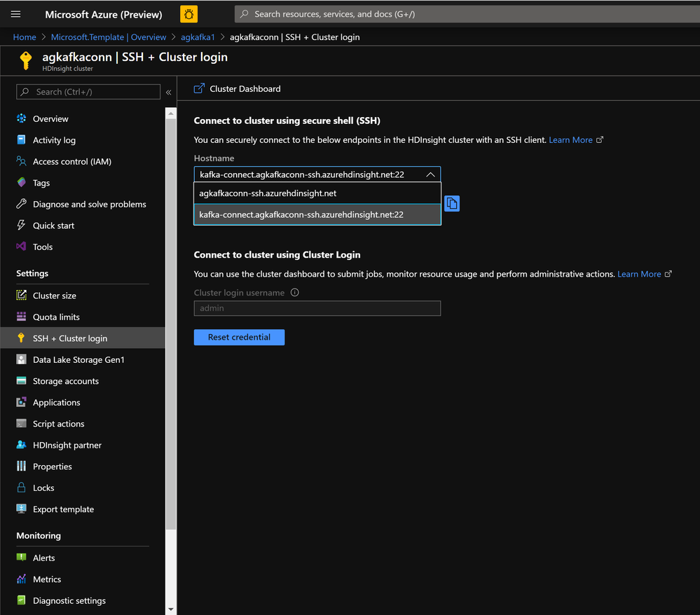Click the sidebar scroll-down arrow

[171, 609]
